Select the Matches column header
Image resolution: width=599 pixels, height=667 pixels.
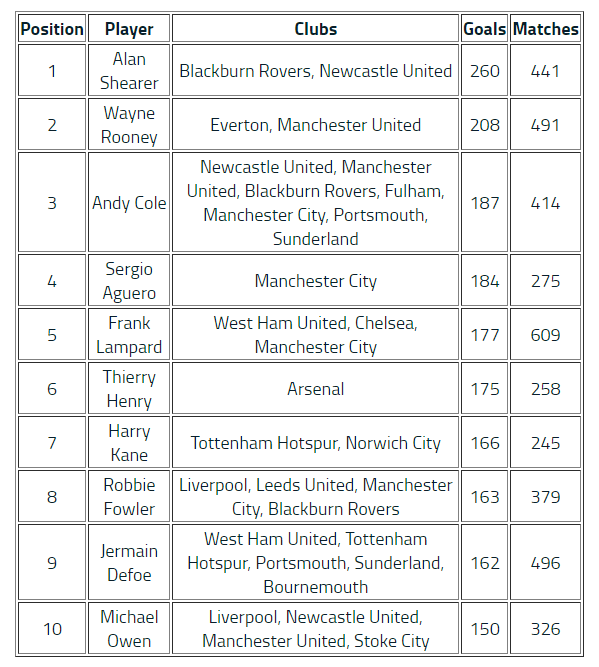(x=545, y=29)
